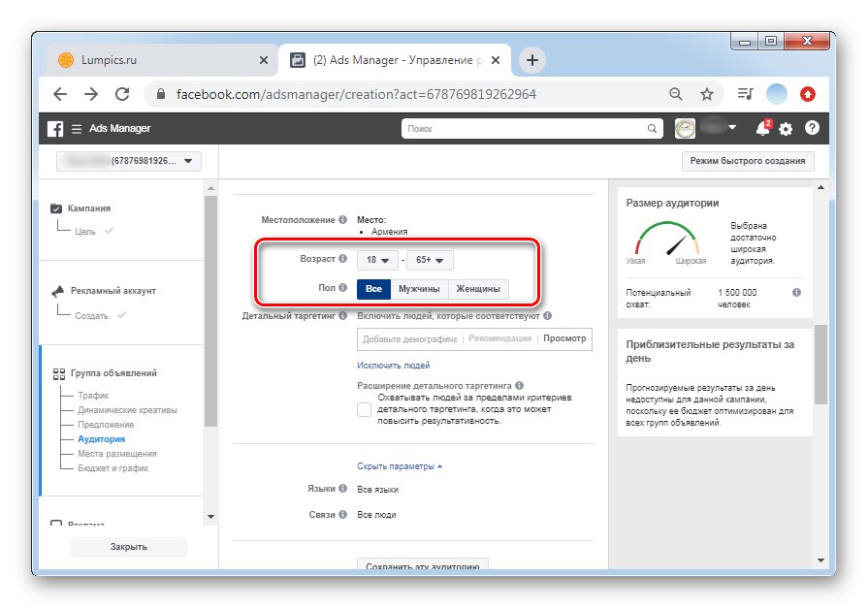Switch to Lumpics.ru tab

[x=163, y=60]
